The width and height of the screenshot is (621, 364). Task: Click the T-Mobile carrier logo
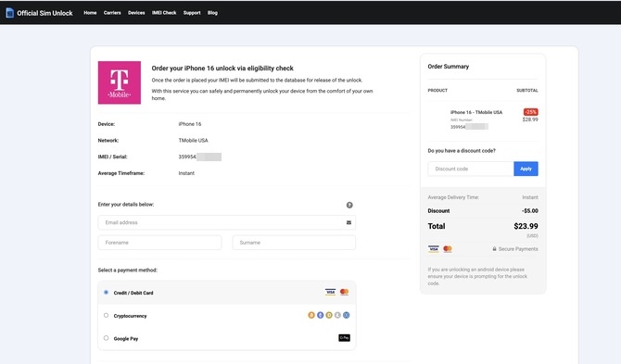pyautogui.click(x=120, y=82)
